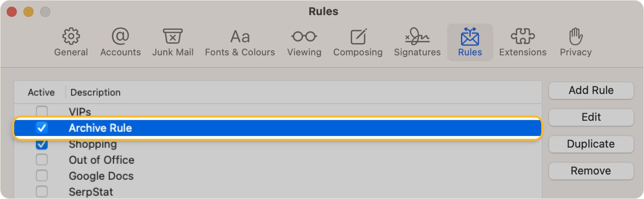This screenshot has width=644, height=199.
Task: Click the Active column header
Action: (41, 92)
